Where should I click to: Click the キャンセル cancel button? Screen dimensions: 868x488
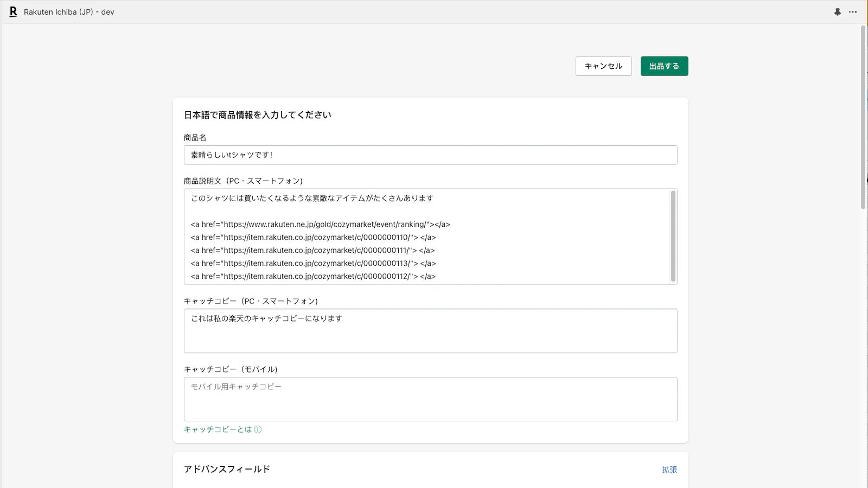coord(604,66)
